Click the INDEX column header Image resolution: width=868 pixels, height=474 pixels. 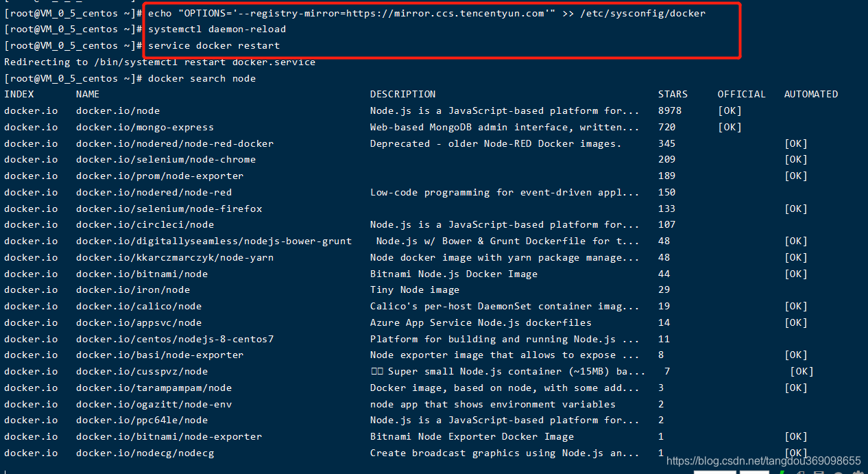[19, 94]
